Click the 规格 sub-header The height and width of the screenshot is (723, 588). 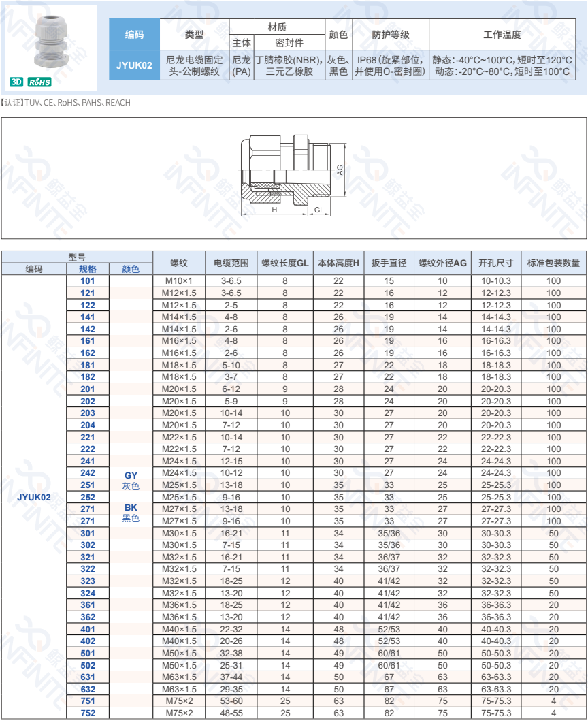coord(88,269)
